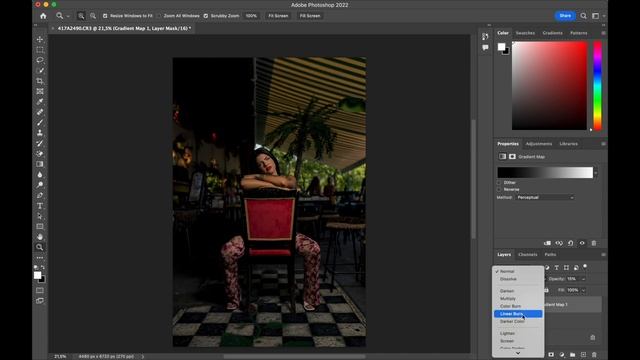Click the Share button
The height and width of the screenshot is (360, 640).
click(565, 16)
